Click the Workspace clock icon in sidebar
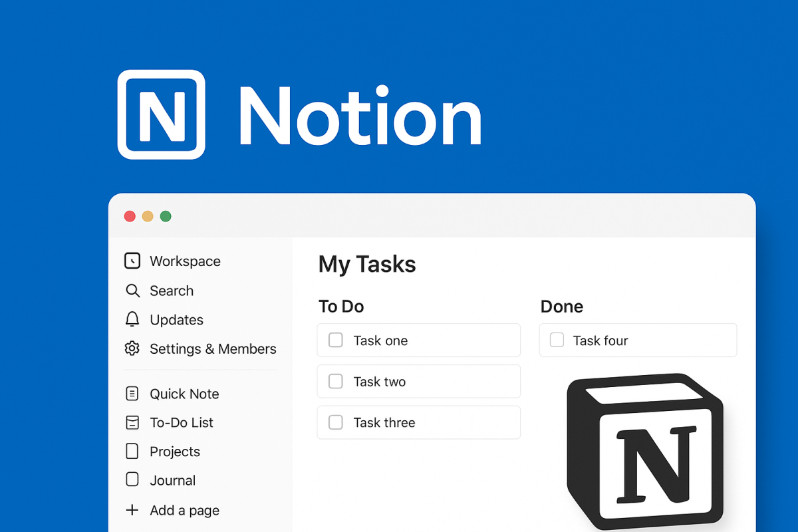 point(132,261)
